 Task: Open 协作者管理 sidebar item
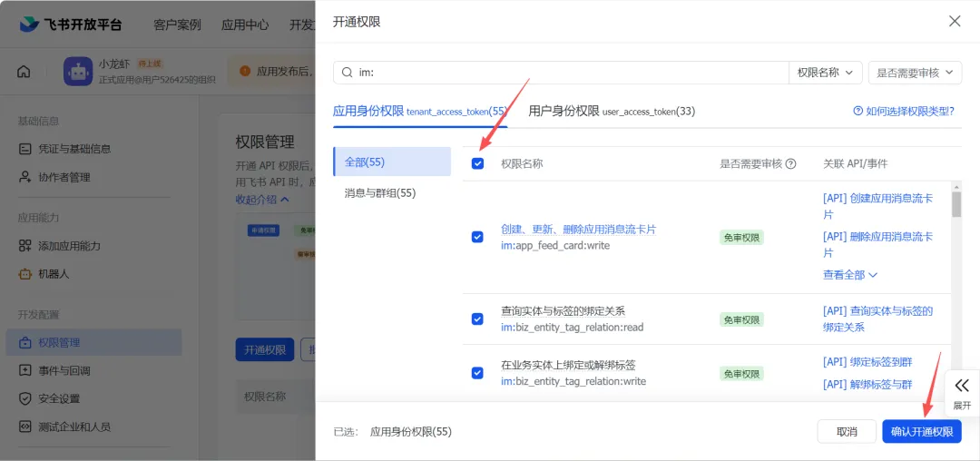point(93,177)
